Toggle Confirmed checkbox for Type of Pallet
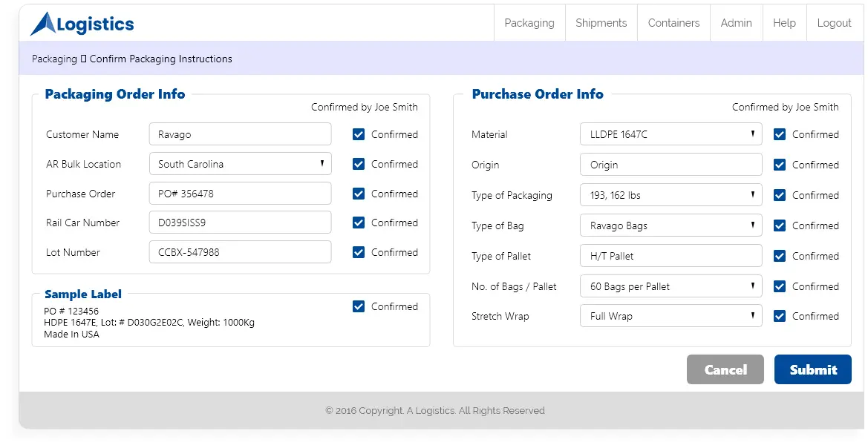Viewport: 868px width, 448px height. click(780, 256)
